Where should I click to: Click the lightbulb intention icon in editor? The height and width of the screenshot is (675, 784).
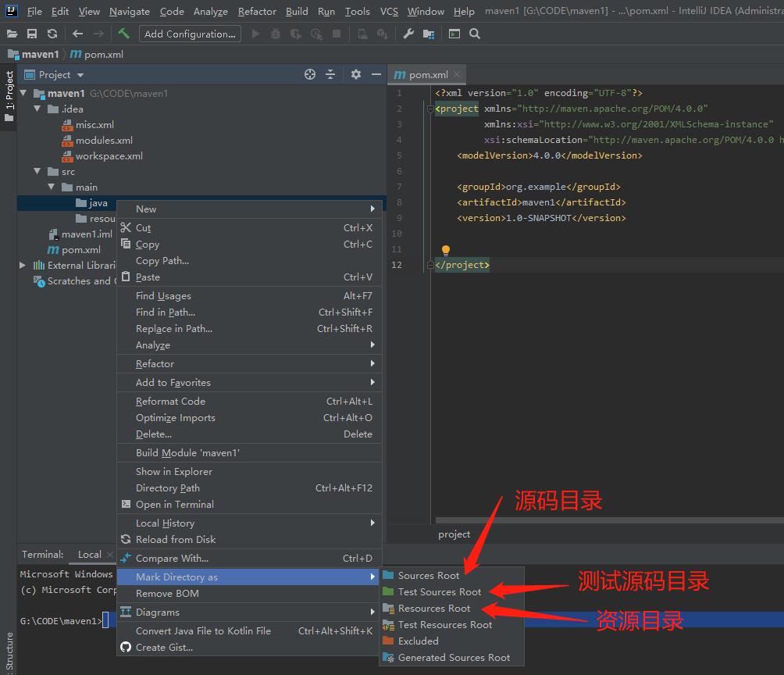click(446, 251)
